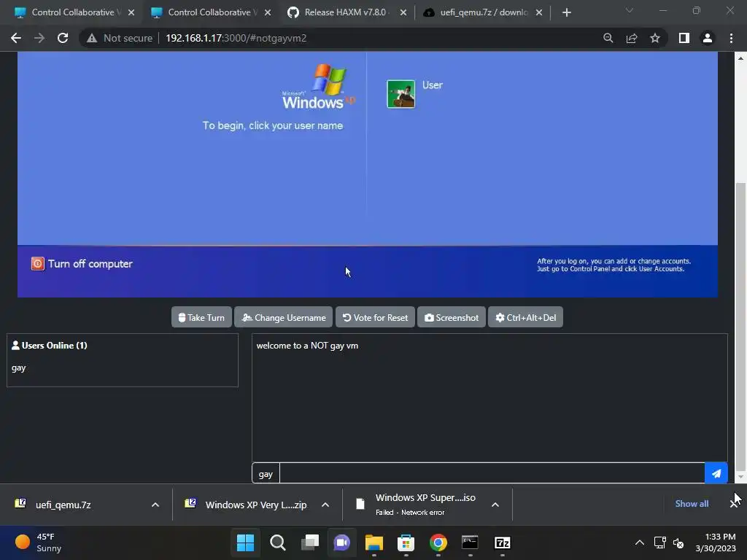Open the Windows Start menu
The image size is (747, 560).
click(x=246, y=542)
